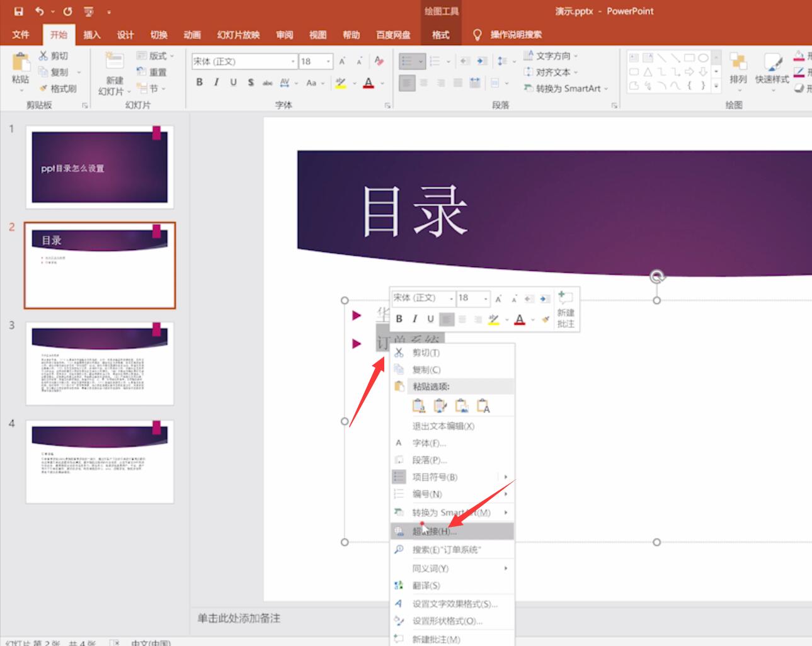Switch to the Insert (插入) tab

click(x=92, y=35)
